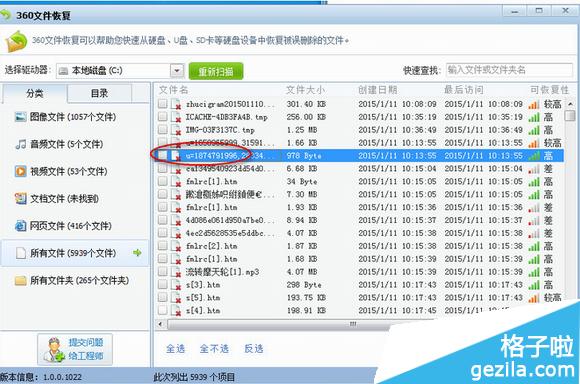
Task: Click the all files blank page icon
Action: point(21,253)
